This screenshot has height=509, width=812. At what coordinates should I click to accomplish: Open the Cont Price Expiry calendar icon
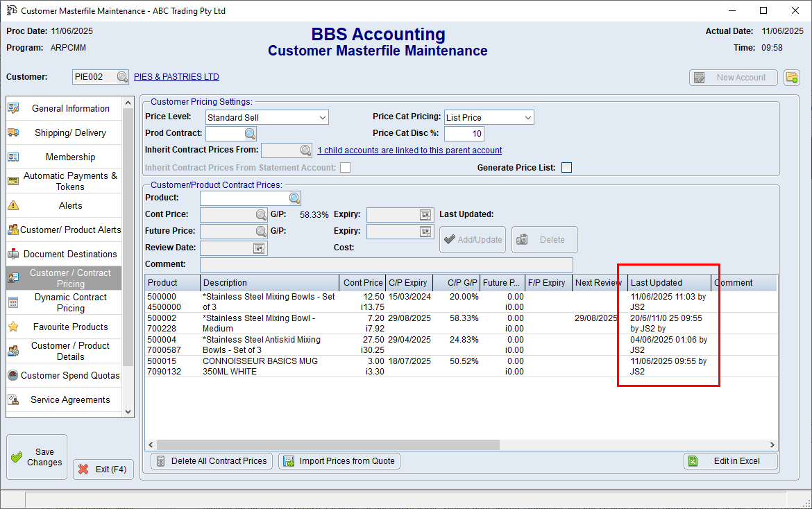coord(425,215)
